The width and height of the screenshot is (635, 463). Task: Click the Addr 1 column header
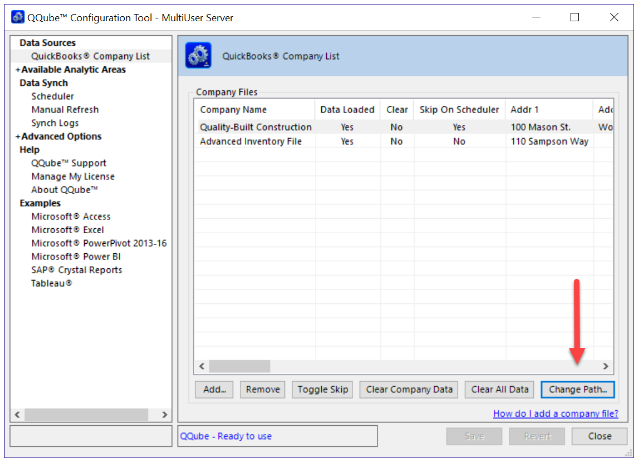pos(549,110)
